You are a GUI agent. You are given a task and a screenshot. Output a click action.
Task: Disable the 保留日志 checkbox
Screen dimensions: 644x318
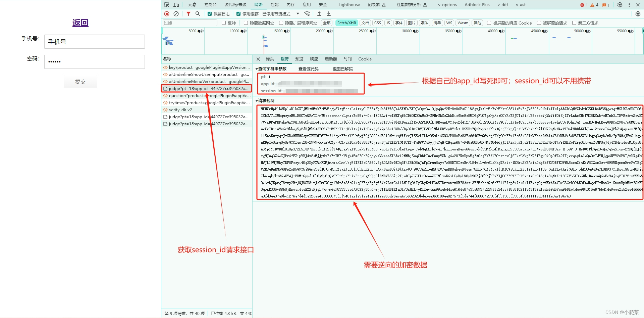[x=210, y=14]
